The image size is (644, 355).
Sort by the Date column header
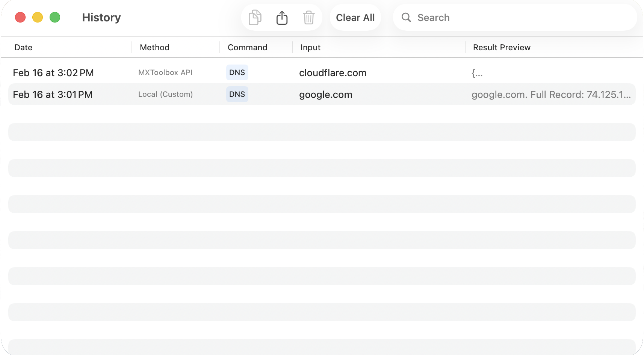click(23, 48)
